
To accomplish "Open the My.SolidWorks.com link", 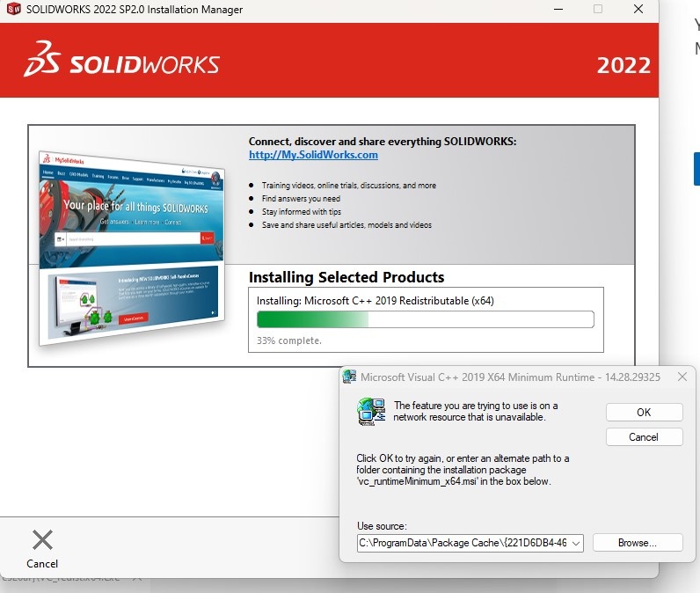I will tap(313, 155).
